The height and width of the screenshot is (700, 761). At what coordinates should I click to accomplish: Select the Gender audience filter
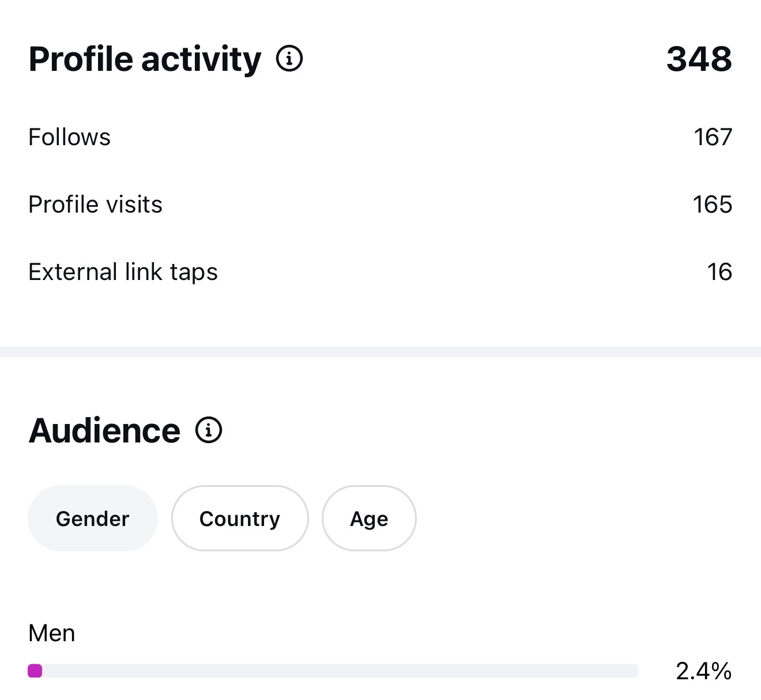(x=92, y=519)
